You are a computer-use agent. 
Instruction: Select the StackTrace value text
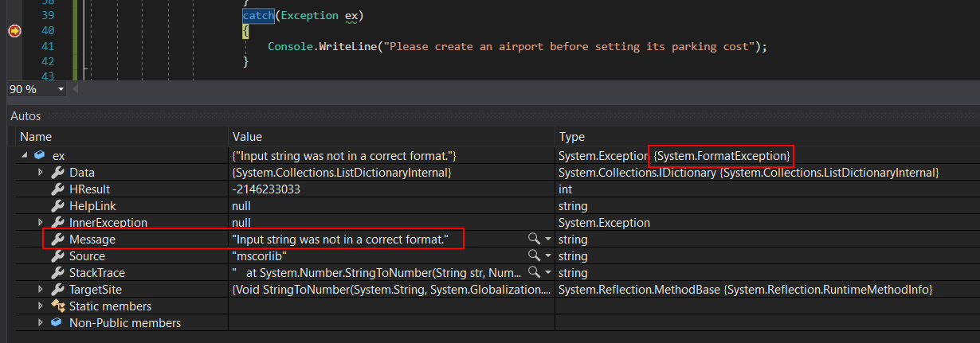(377, 273)
